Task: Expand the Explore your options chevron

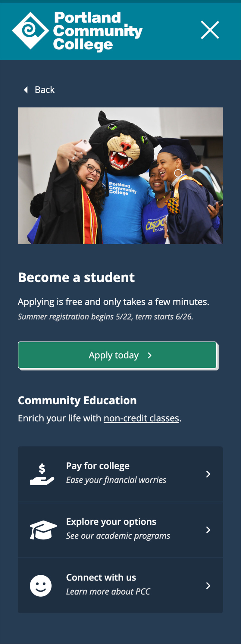Action: [208, 530]
